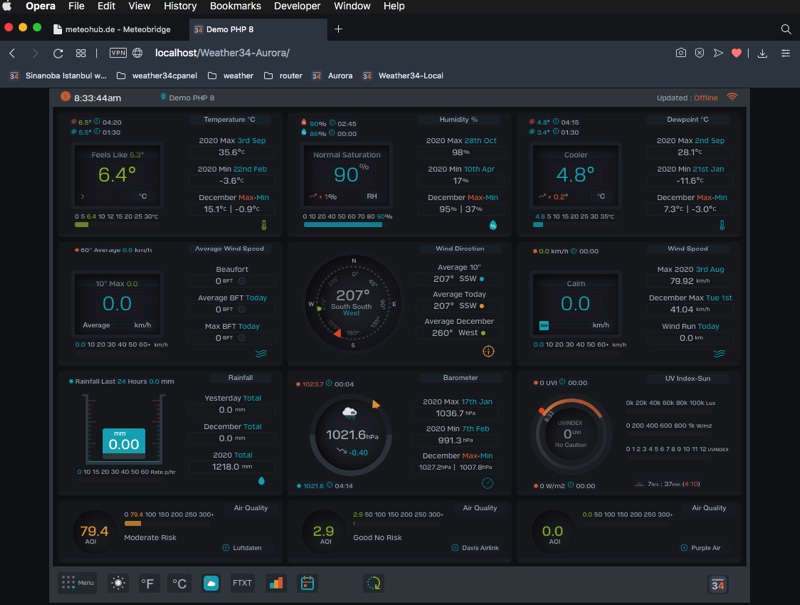Click the red heart bookmark icon
This screenshot has width=800, height=605.
[x=736, y=53]
